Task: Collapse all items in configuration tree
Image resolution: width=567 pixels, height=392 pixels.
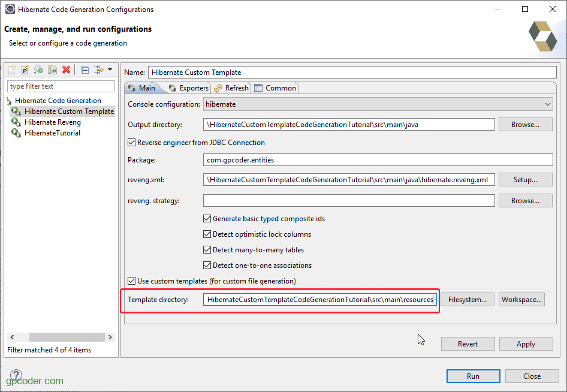Action: click(x=85, y=70)
